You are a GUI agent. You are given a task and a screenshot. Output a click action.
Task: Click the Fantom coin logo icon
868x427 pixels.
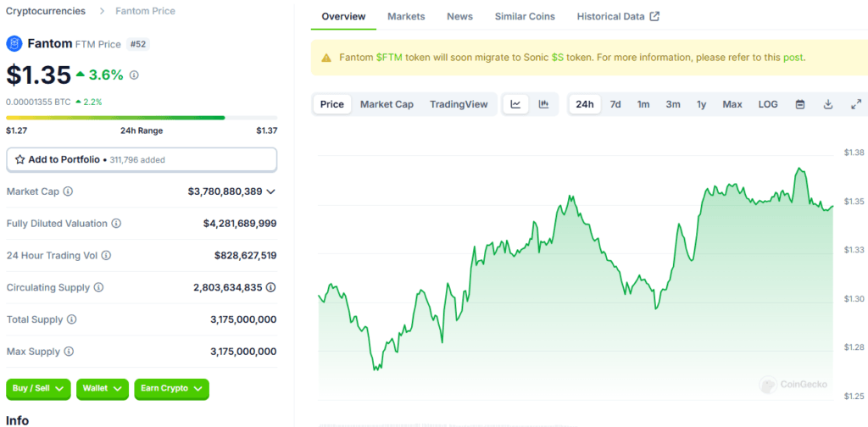coord(14,44)
